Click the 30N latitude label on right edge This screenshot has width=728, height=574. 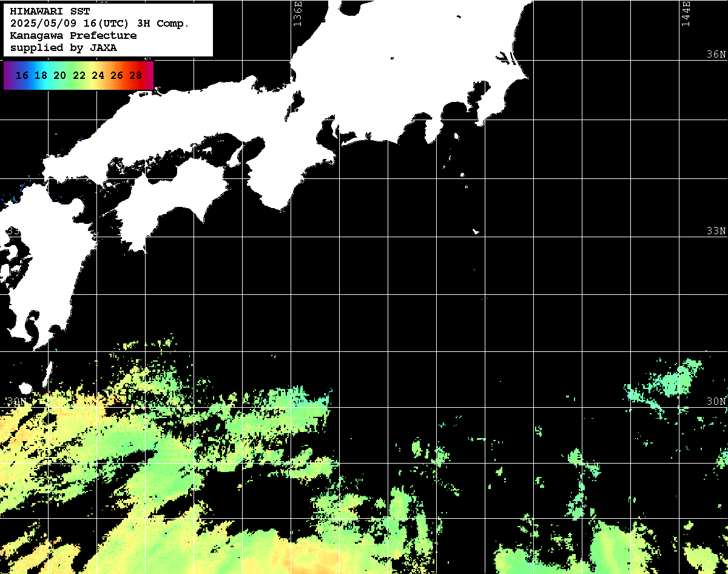(716, 402)
